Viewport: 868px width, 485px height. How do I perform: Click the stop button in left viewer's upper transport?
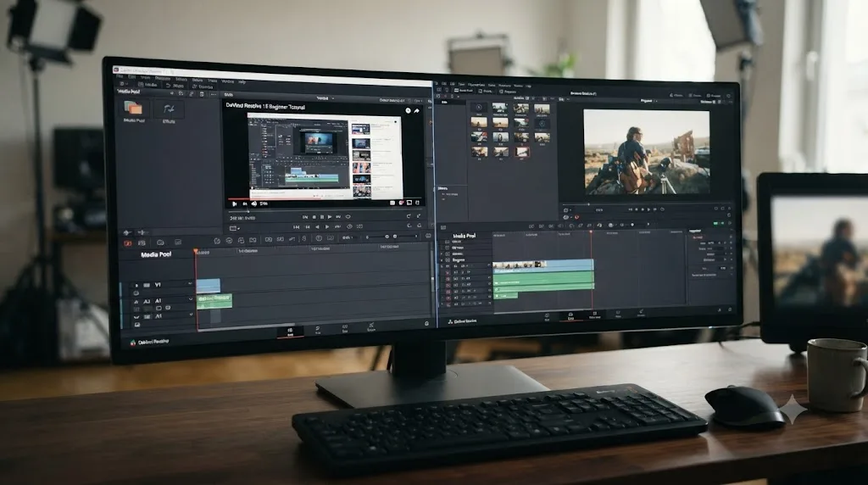314,217
